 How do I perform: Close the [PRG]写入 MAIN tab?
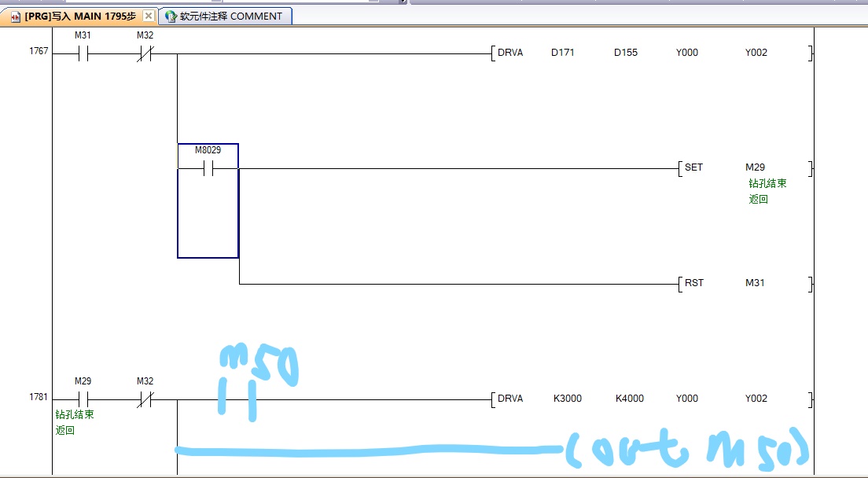[148, 16]
